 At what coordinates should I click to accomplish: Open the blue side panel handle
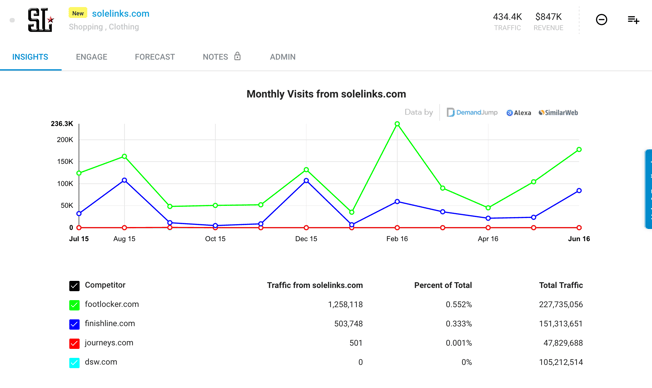pos(648,189)
